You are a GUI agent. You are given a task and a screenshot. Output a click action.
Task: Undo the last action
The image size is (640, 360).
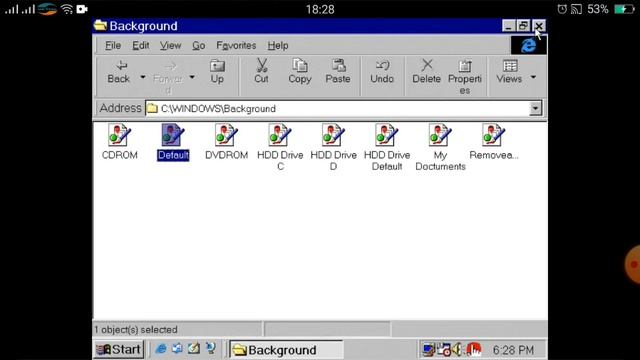(x=382, y=71)
